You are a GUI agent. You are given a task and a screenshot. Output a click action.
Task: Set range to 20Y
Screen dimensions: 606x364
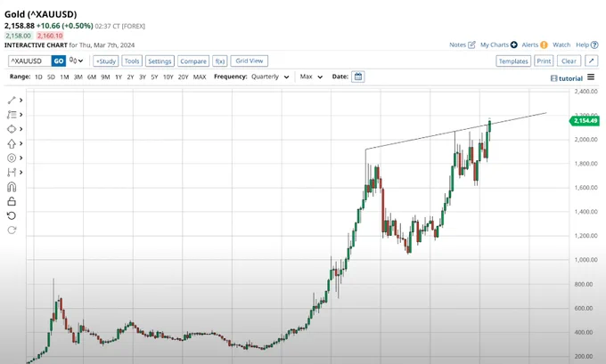(x=184, y=77)
